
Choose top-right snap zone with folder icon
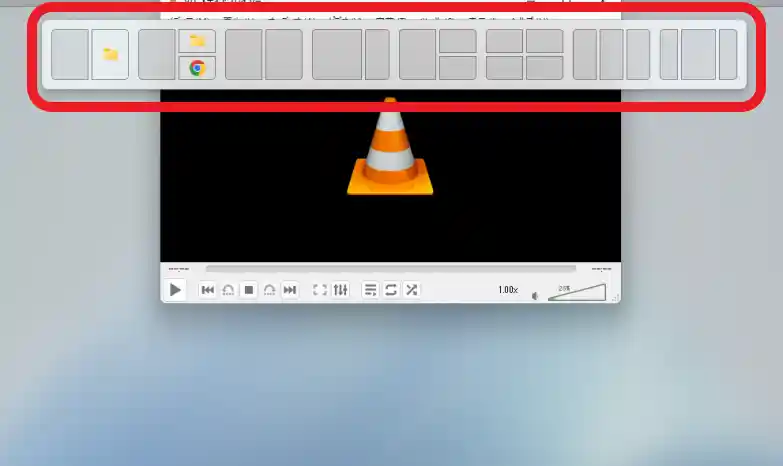(197, 41)
